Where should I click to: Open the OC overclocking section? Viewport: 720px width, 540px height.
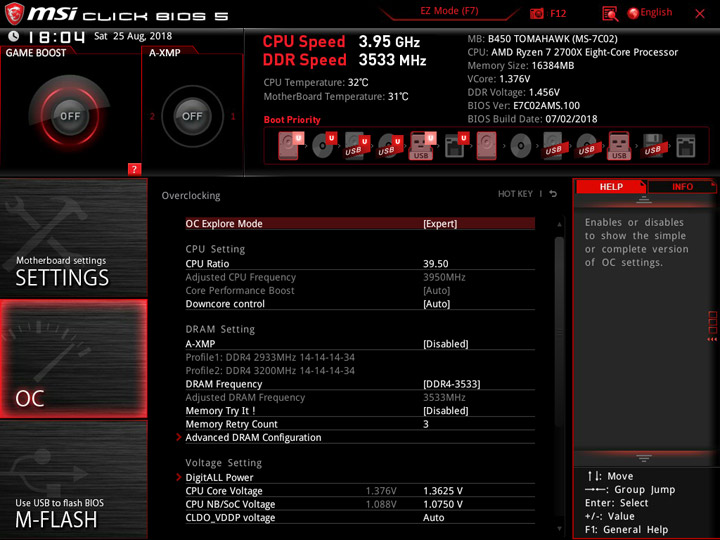pos(73,359)
